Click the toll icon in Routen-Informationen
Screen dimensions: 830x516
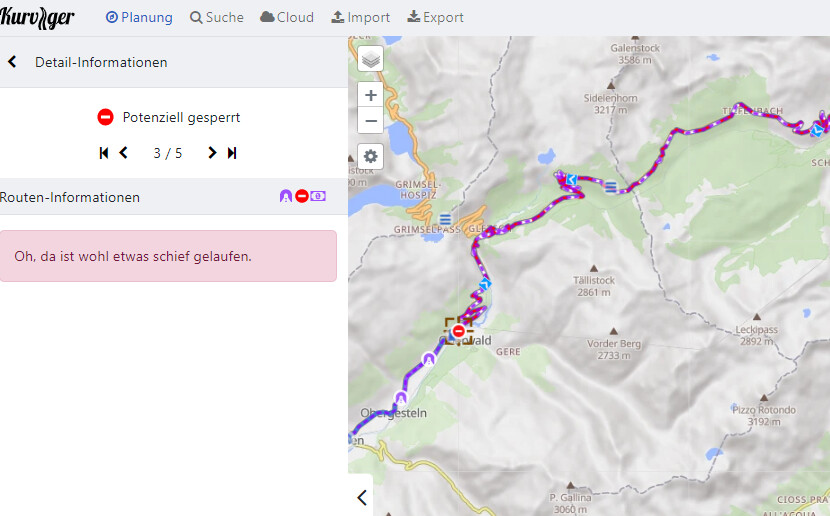tap(318, 197)
